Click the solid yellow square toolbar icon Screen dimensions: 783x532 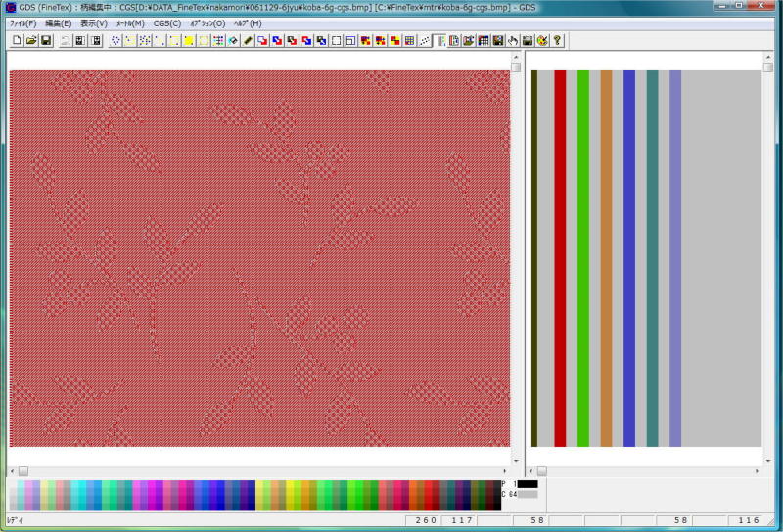189,40
